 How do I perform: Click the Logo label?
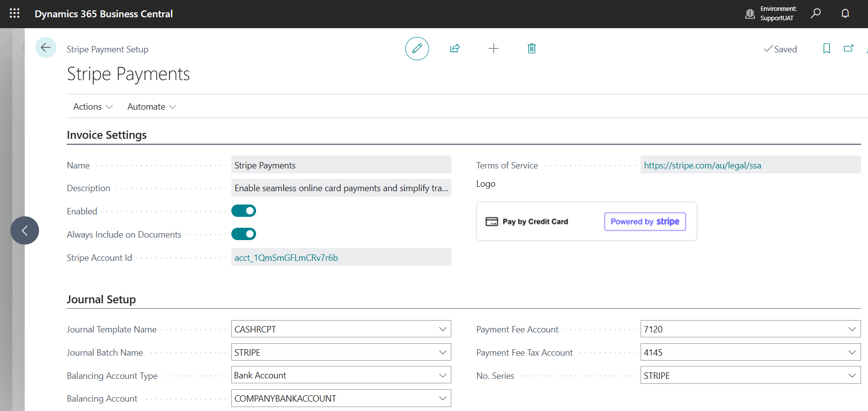tap(485, 184)
